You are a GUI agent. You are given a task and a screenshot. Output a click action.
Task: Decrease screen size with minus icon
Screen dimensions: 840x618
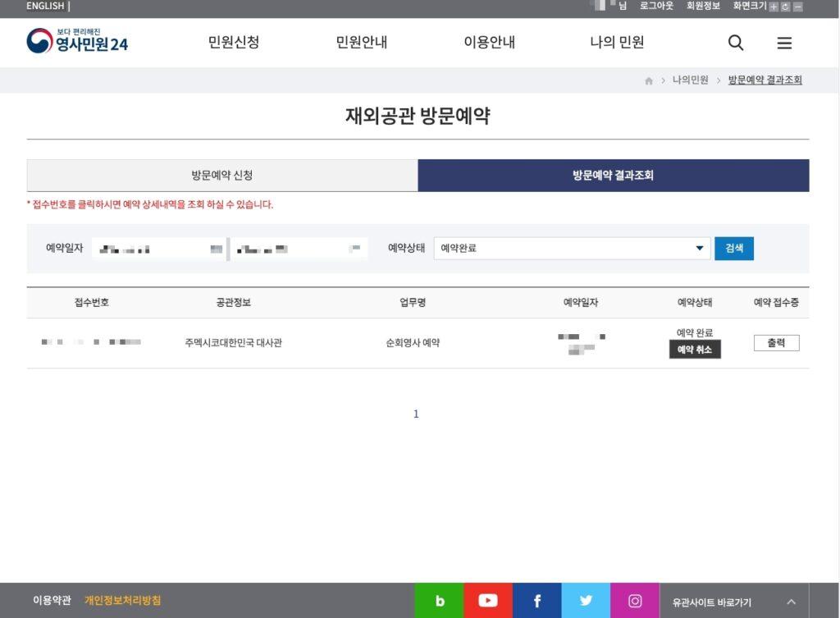click(797, 7)
